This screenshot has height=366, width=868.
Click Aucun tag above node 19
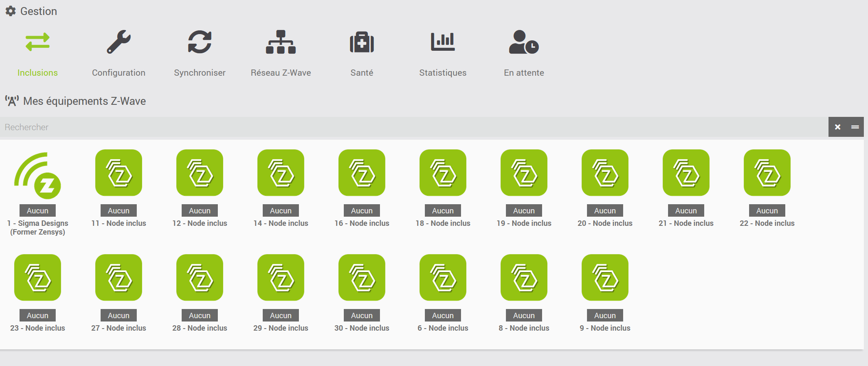tap(524, 211)
